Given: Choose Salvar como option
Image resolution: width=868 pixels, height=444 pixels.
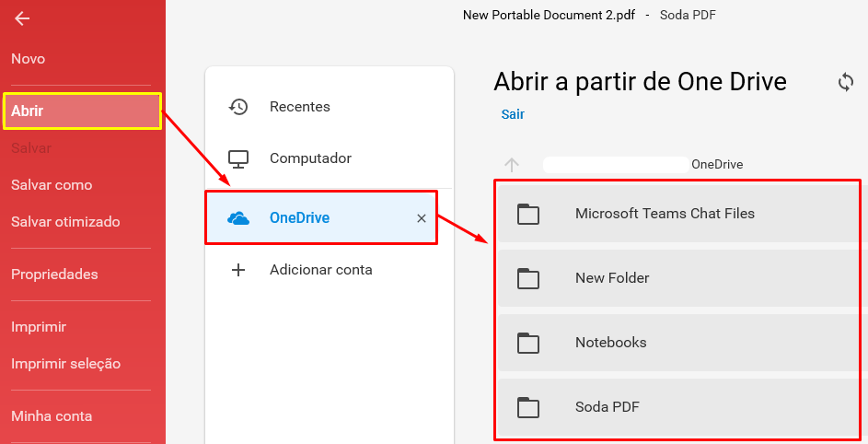Looking at the screenshot, I should pos(52,185).
